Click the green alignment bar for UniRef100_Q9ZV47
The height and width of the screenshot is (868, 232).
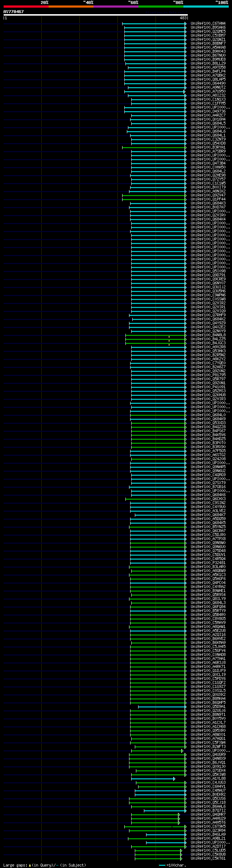click(x=154, y=195)
